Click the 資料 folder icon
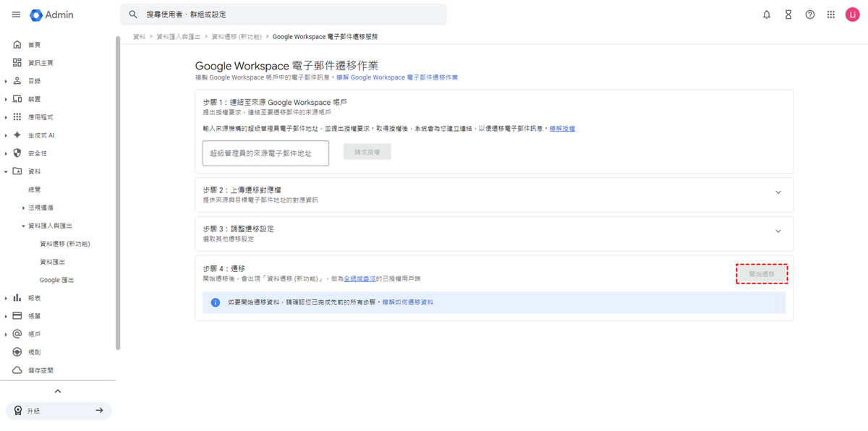This screenshot has width=868, height=431. (17, 171)
